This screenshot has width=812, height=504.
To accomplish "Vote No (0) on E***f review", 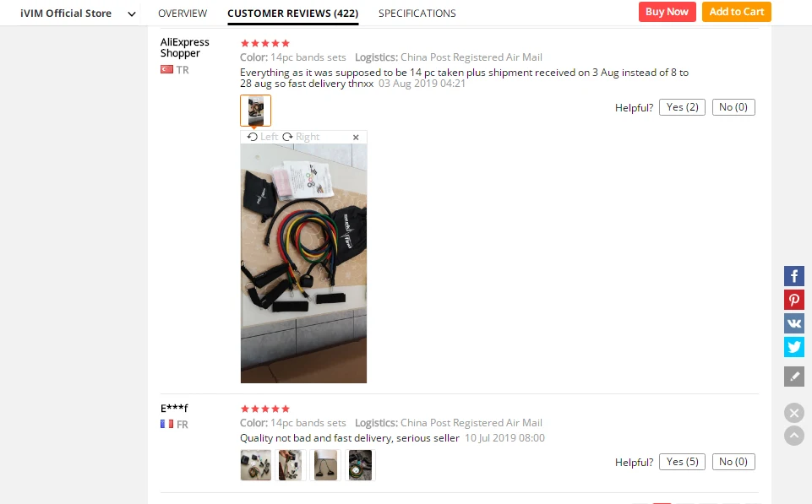I will coord(733,462).
